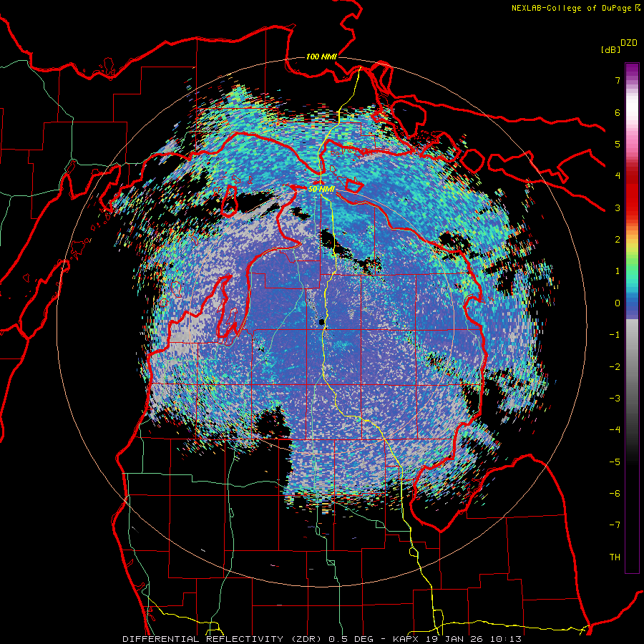
Task: Click the 3 value on color scale
Action: pyautogui.click(x=618, y=208)
